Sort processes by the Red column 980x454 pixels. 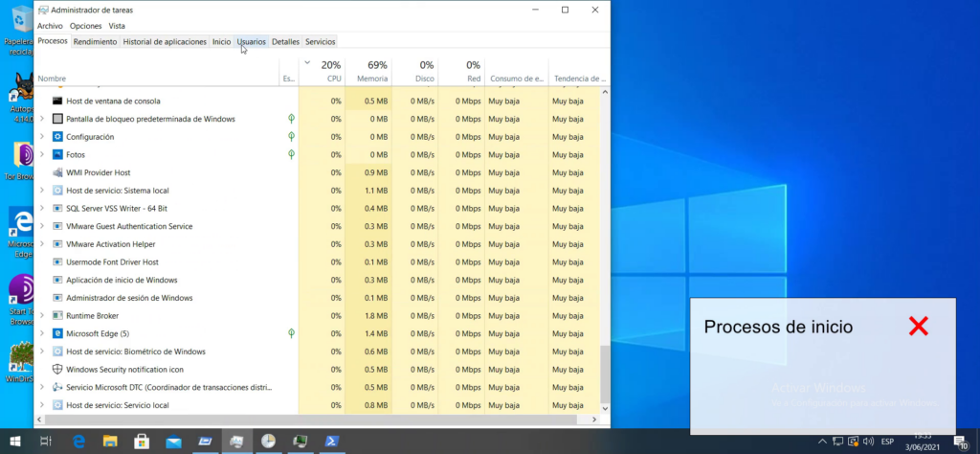(462, 72)
